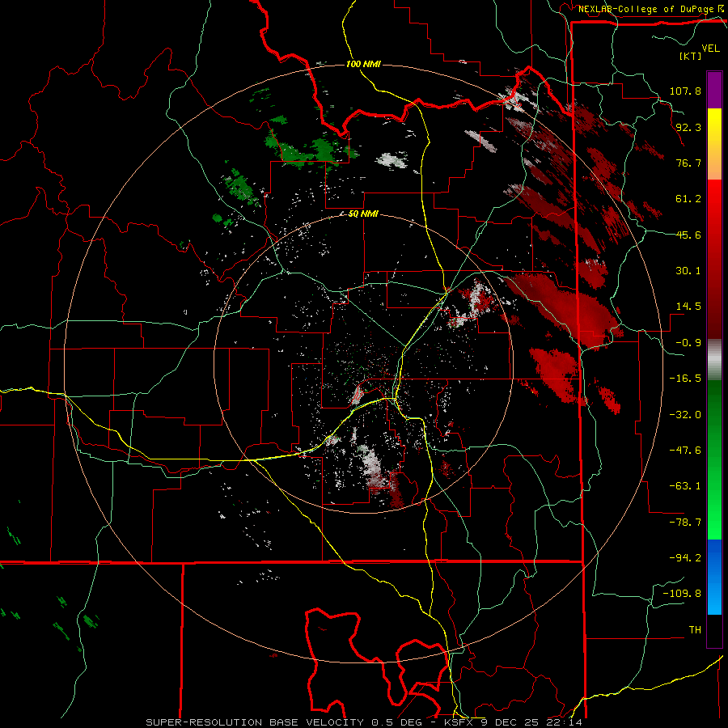The image size is (728, 728).
Task: Pick the gray near-zero color bar segment
Action: click(714, 359)
